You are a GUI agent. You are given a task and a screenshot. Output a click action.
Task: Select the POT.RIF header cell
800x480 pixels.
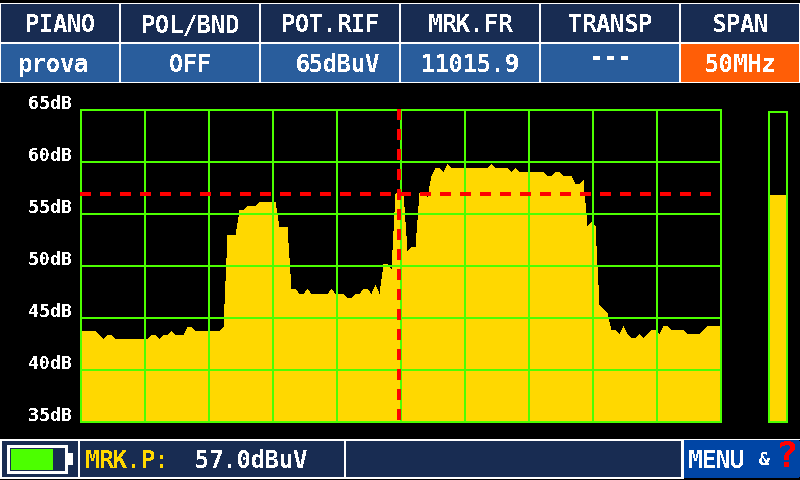(x=330, y=23)
